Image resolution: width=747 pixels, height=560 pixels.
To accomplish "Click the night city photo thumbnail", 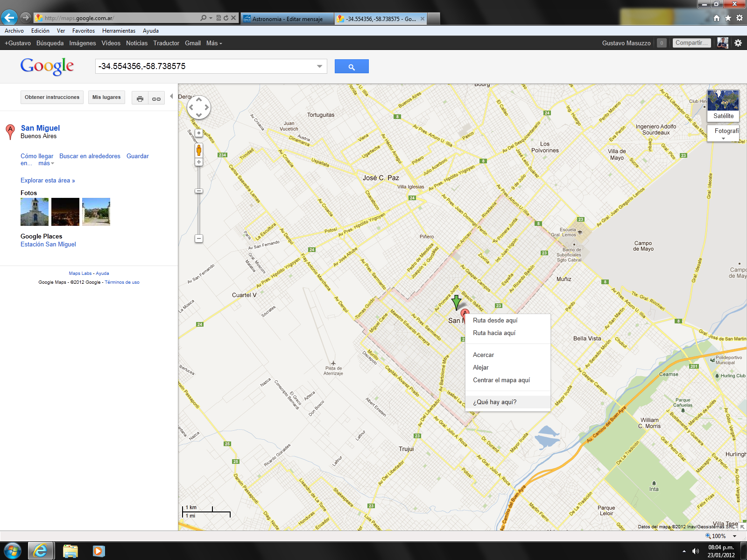I will (65, 212).
